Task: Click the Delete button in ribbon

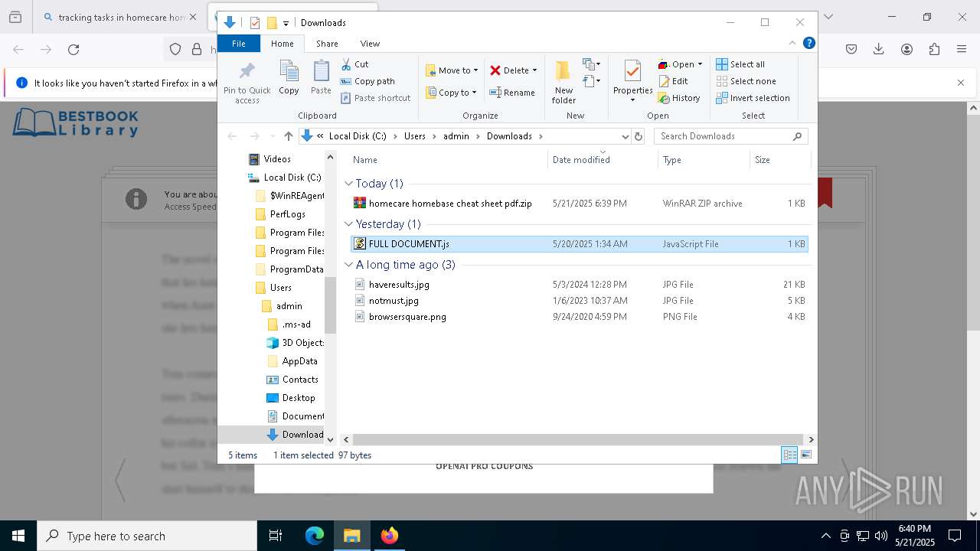Action: coord(509,70)
